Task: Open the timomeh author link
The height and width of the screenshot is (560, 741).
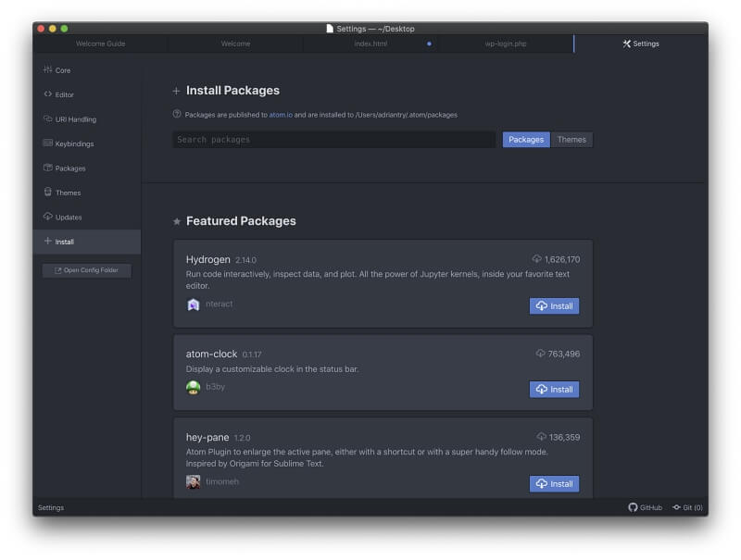Action: pyautogui.click(x=222, y=481)
